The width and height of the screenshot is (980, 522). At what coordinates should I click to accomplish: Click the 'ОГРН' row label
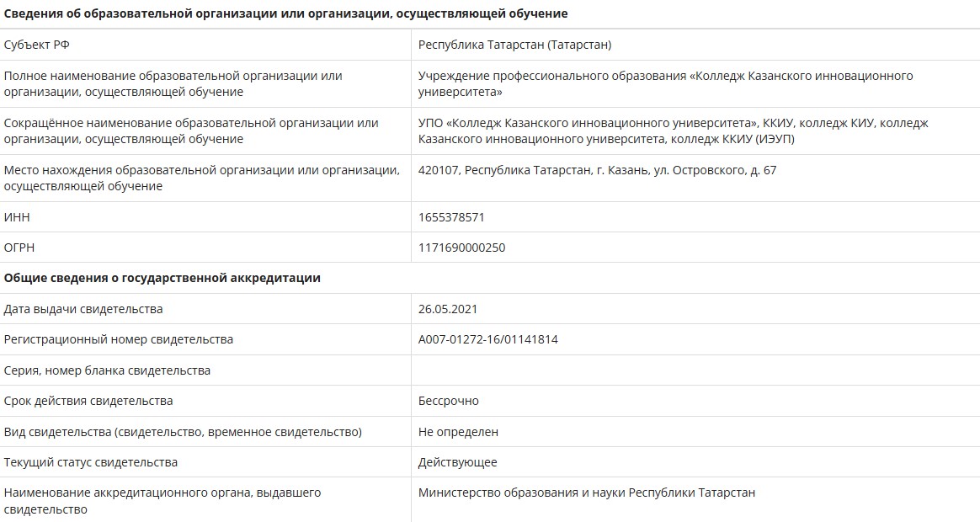coord(20,248)
